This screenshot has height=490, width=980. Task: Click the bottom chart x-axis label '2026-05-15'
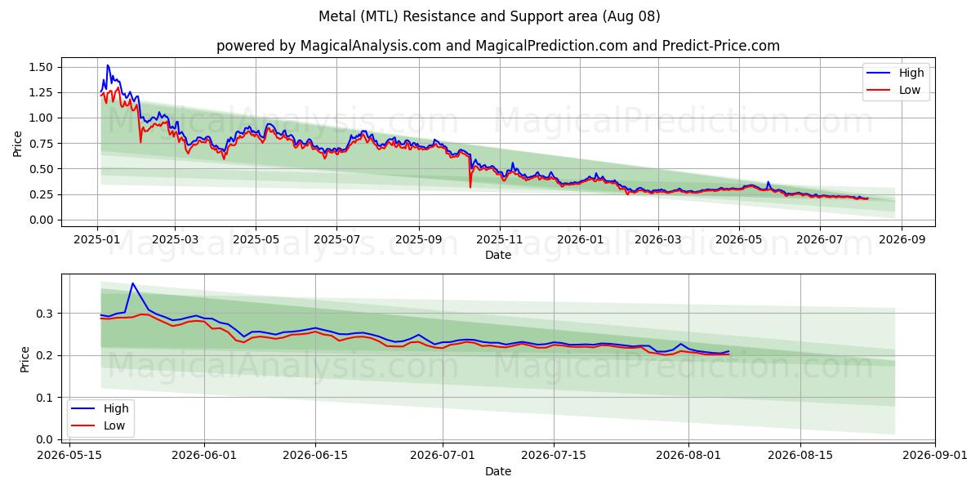pos(69,456)
